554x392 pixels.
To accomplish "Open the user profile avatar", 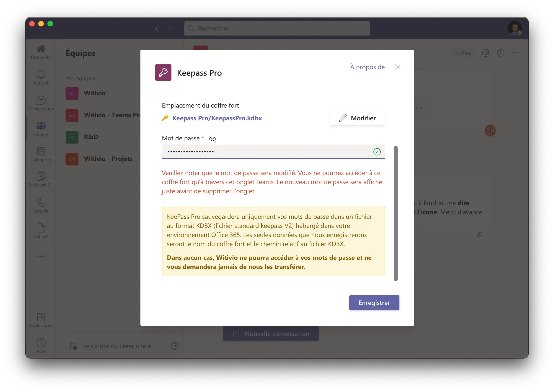I will (x=515, y=28).
